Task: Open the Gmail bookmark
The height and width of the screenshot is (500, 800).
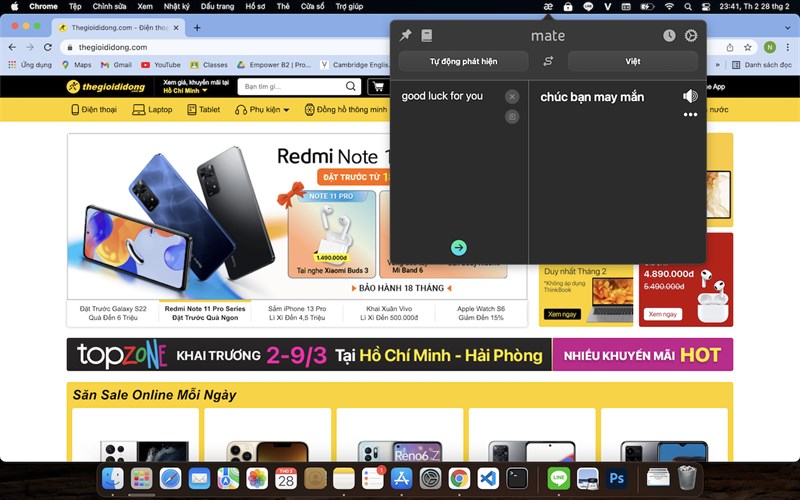Action: coord(116,65)
